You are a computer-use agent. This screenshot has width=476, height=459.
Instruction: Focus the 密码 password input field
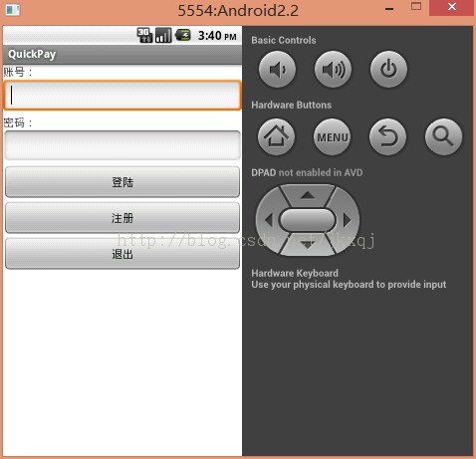[x=122, y=145]
